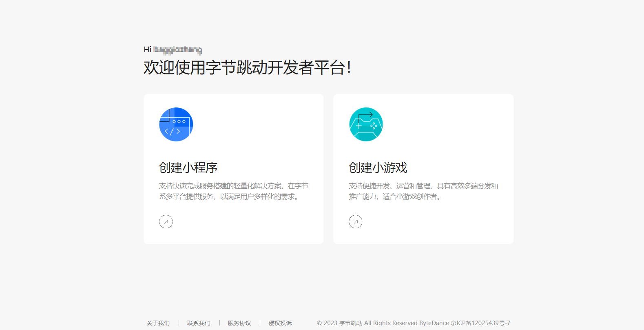Click the 创建小程序 description paragraph
The width and height of the screenshot is (644, 330).
coord(234,191)
